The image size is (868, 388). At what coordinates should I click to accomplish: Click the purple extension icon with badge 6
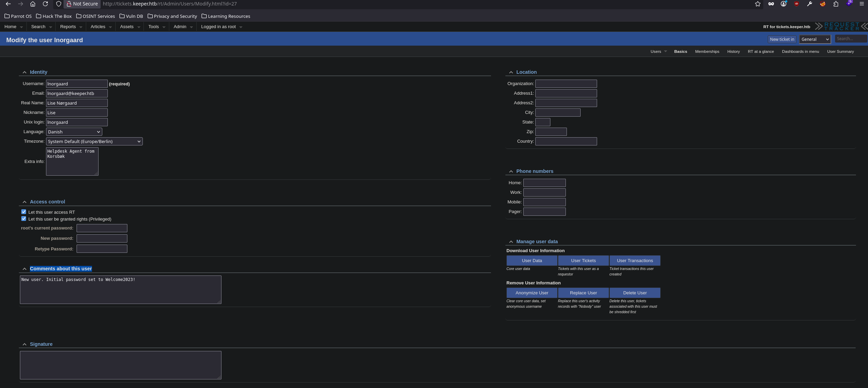point(849,3)
